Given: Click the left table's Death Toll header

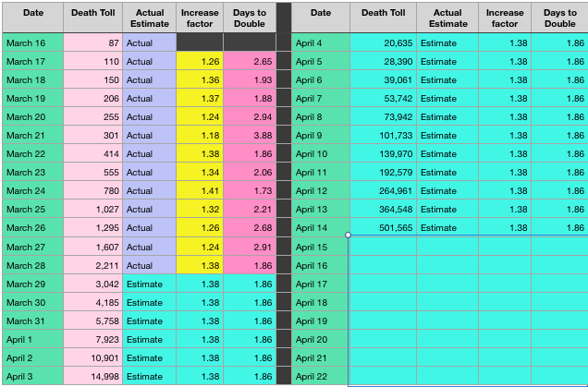Looking at the screenshot, I should [93, 18].
